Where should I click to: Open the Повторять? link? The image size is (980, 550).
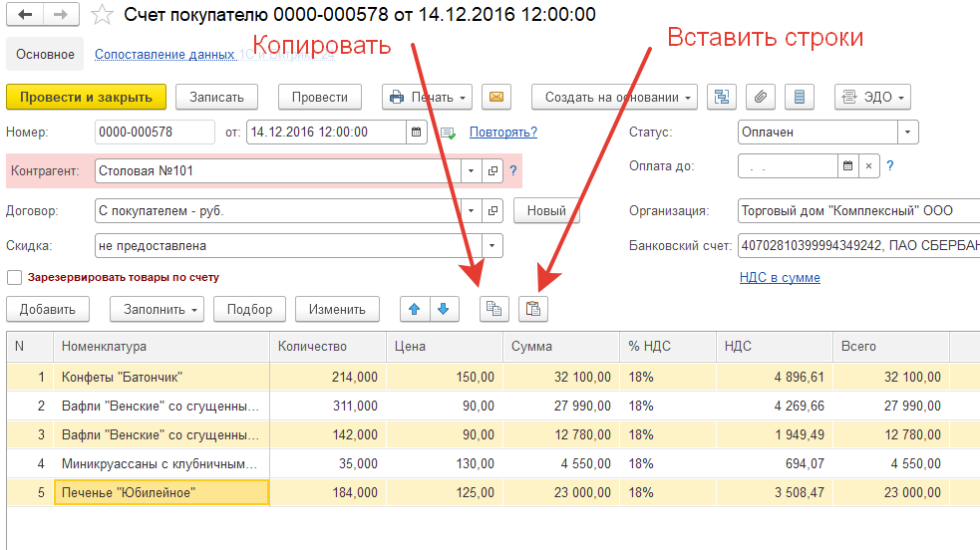click(x=503, y=133)
